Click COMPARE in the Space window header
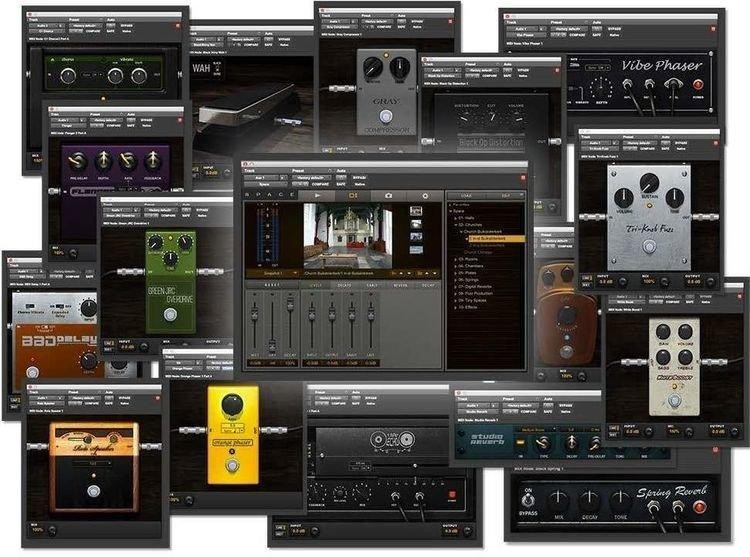 [320, 184]
